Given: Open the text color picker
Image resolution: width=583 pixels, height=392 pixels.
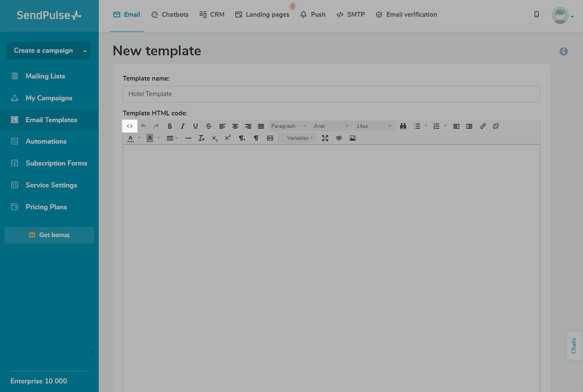Looking at the screenshot, I should click(x=131, y=138).
